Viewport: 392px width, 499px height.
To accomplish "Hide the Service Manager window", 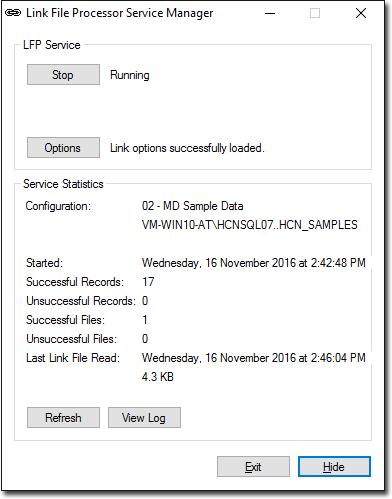I will click(334, 467).
